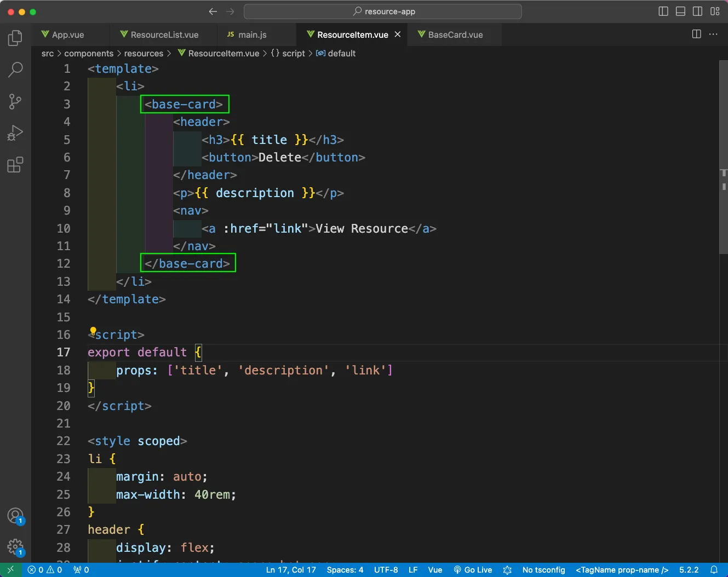
Task: Open Run and Debug view icon
Action: pyautogui.click(x=15, y=133)
